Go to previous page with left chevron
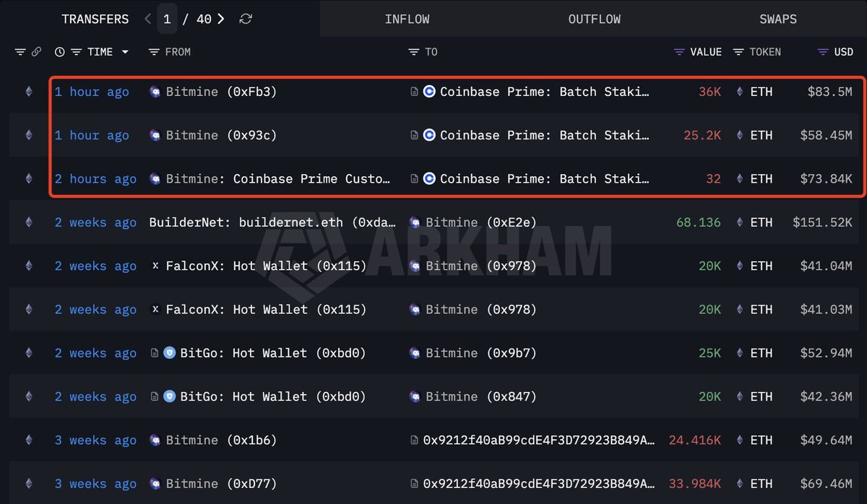The height and width of the screenshot is (504, 867). tap(147, 18)
